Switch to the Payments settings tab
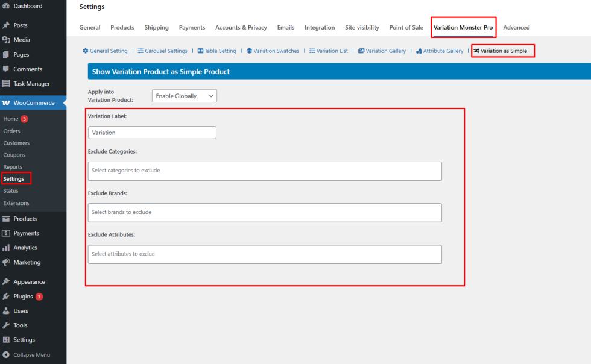Image resolution: width=591 pixels, height=364 pixels. point(192,28)
